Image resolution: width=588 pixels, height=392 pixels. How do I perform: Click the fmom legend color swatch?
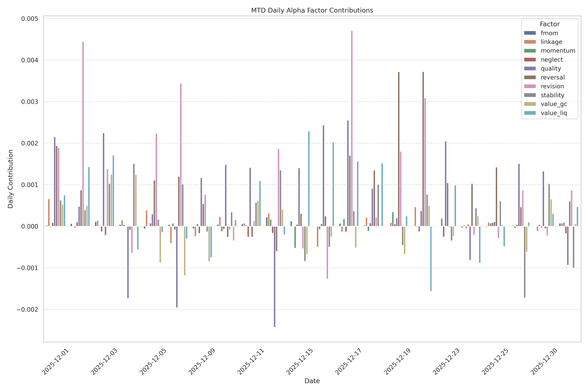[x=530, y=33]
